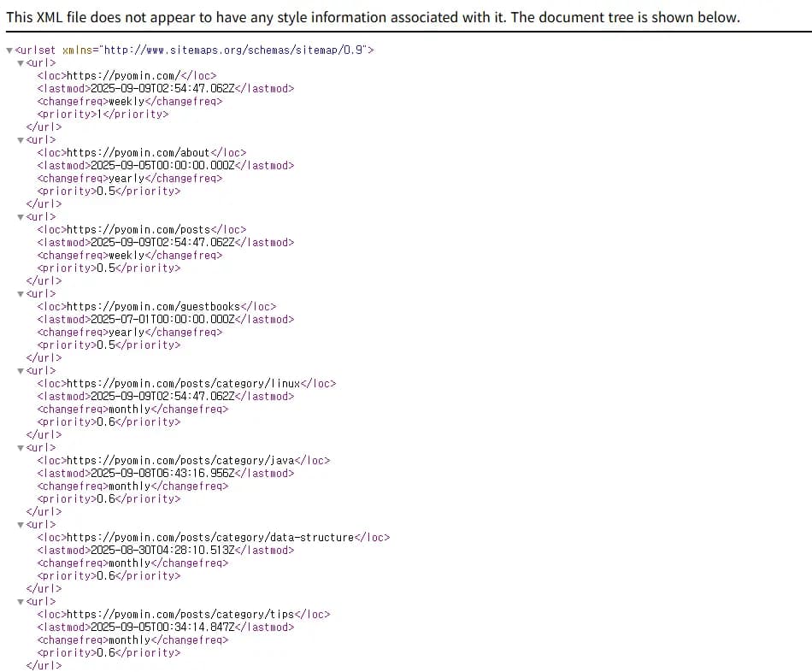The width and height of the screenshot is (812, 672).
Task: Collapse the url node for pyomin.com homepage
Action: [x=21, y=63]
